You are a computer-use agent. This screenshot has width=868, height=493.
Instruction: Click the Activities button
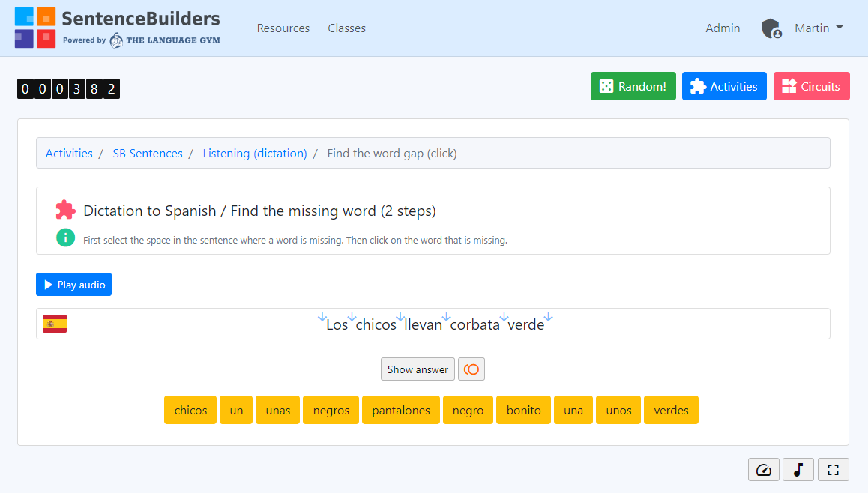[x=724, y=86]
